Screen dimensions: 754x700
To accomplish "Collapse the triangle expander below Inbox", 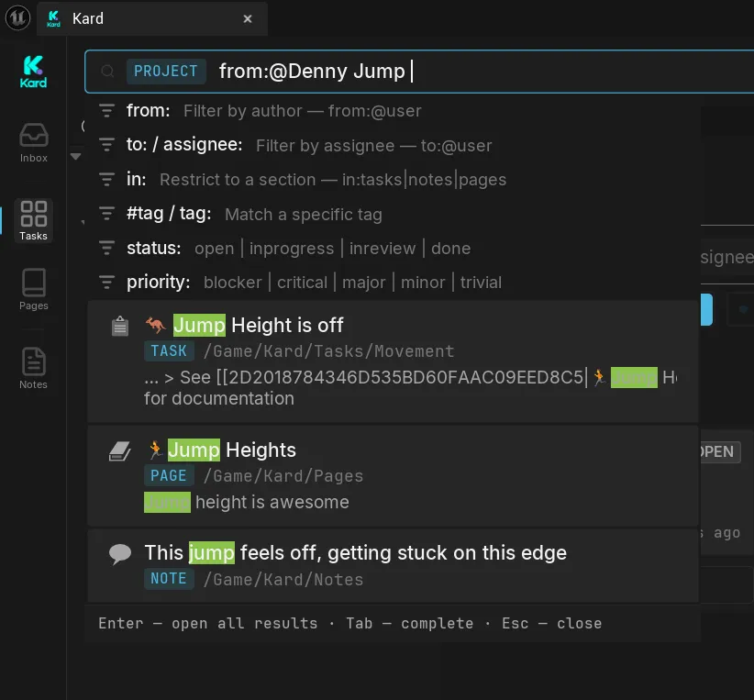I will tap(75, 156).
